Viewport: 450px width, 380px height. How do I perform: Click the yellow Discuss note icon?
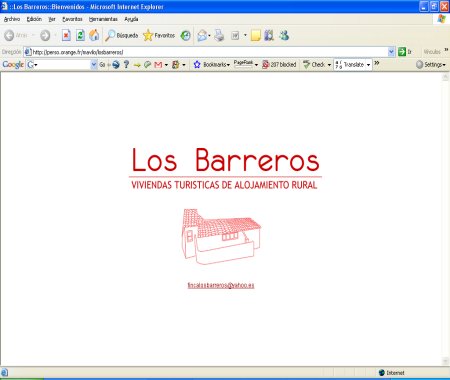(x=256, y=35)
